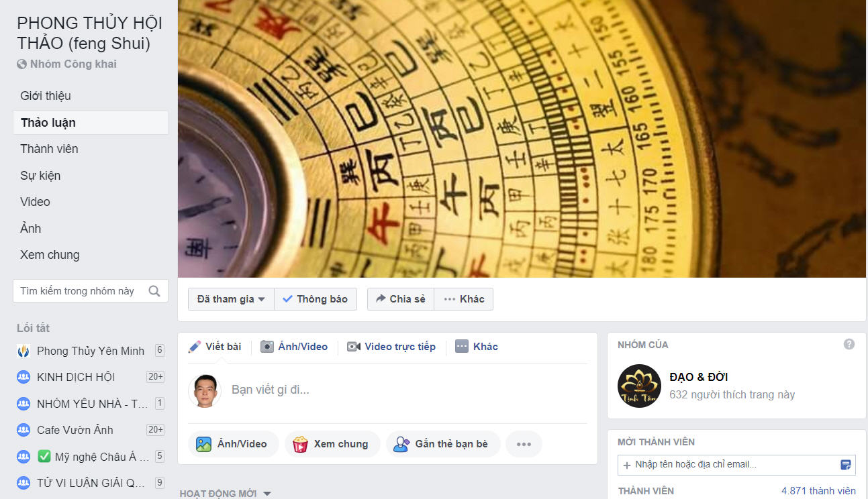Click the Chia sẻ share button
This screenshot has width=868, height=499.
click(401, 299)
